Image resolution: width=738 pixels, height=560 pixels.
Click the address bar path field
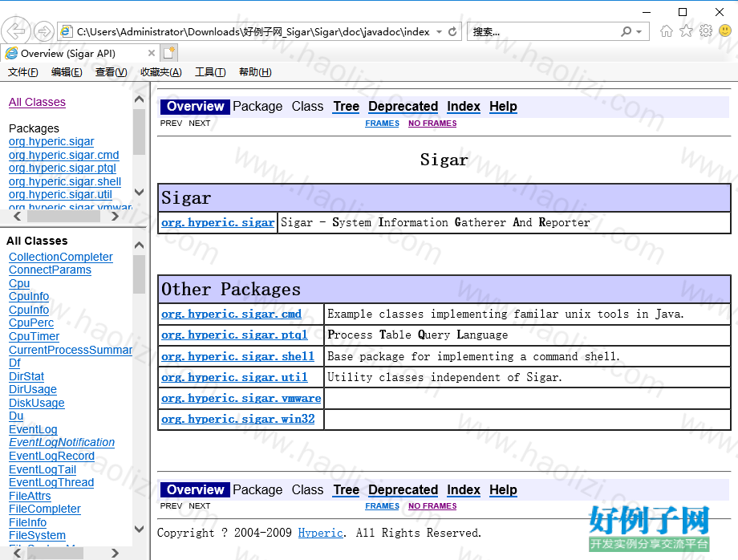[253, 31]
